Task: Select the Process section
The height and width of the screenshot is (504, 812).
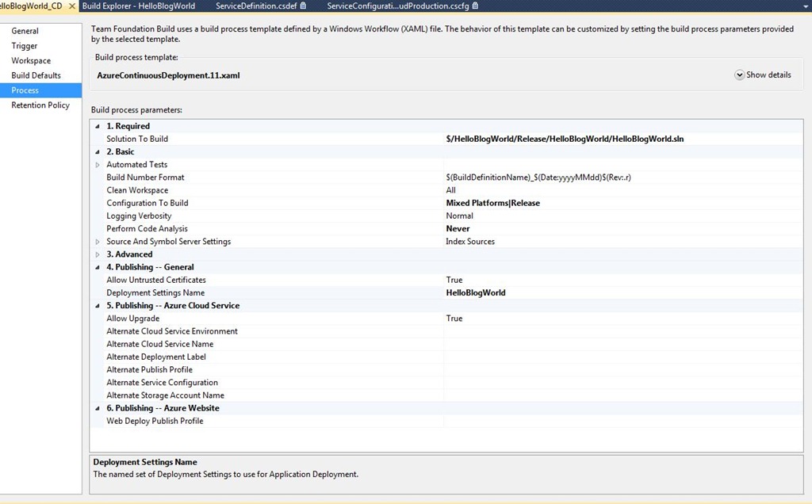Action: point(40,90)
